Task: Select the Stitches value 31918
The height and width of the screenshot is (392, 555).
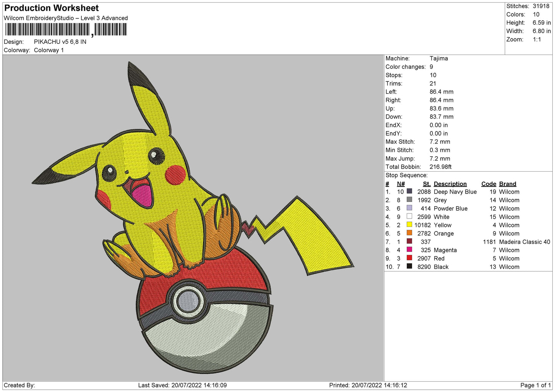Action: (x=541, y=6)
